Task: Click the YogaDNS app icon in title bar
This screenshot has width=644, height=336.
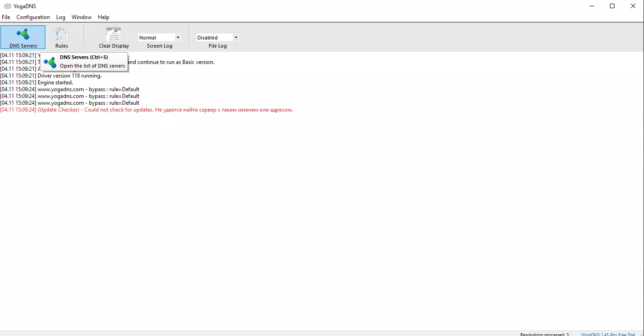Action: (7, 6)
